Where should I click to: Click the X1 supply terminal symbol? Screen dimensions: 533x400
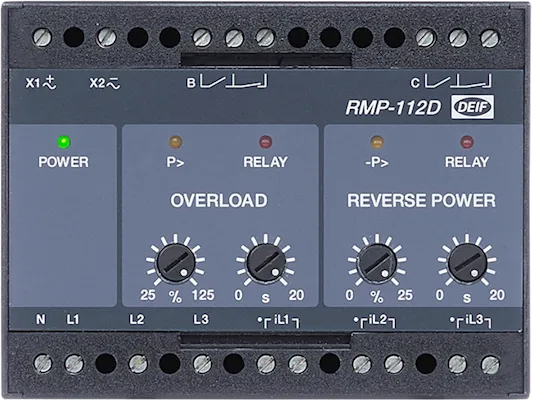click(x=41, y=83)
